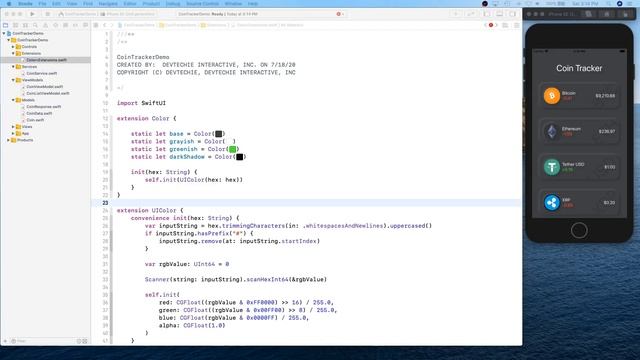Jump to the error marker in jump bar

(491, 25)
